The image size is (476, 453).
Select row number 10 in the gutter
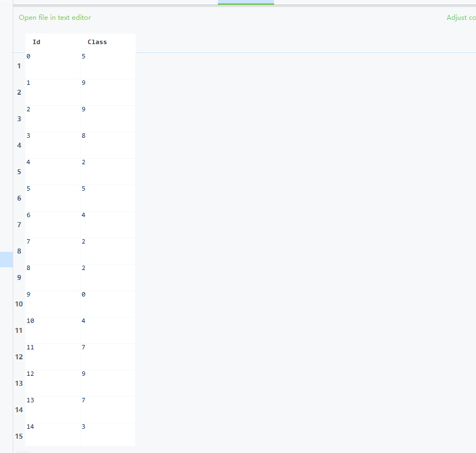tap(19, 304)
